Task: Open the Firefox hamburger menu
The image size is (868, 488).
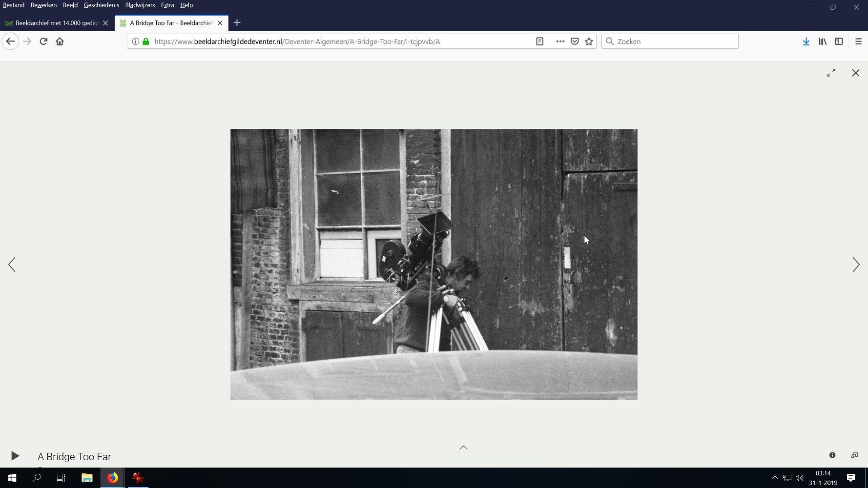Action: pos(858,41)
